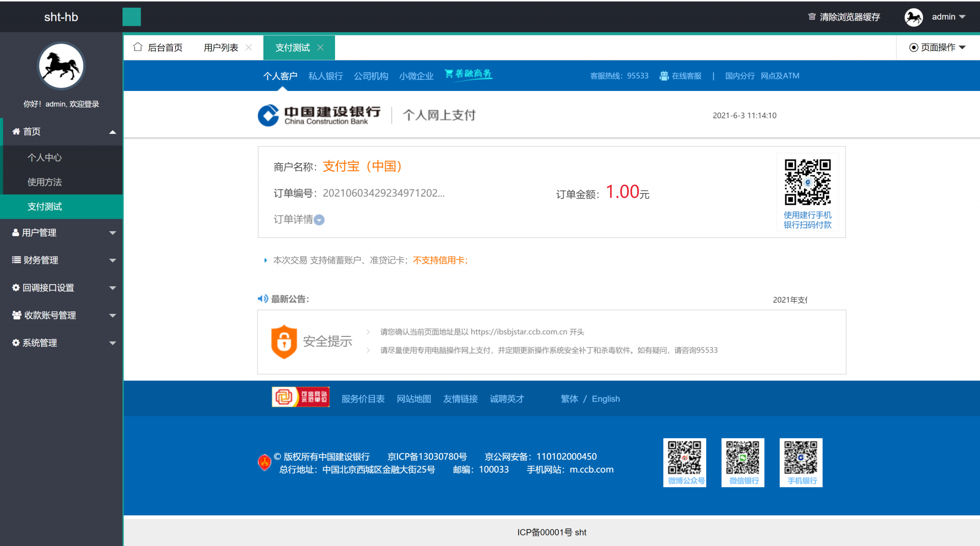Click the horse logo avatar in sidebar
The height and width of the screenshot is (546, 980).
point(61,66)
